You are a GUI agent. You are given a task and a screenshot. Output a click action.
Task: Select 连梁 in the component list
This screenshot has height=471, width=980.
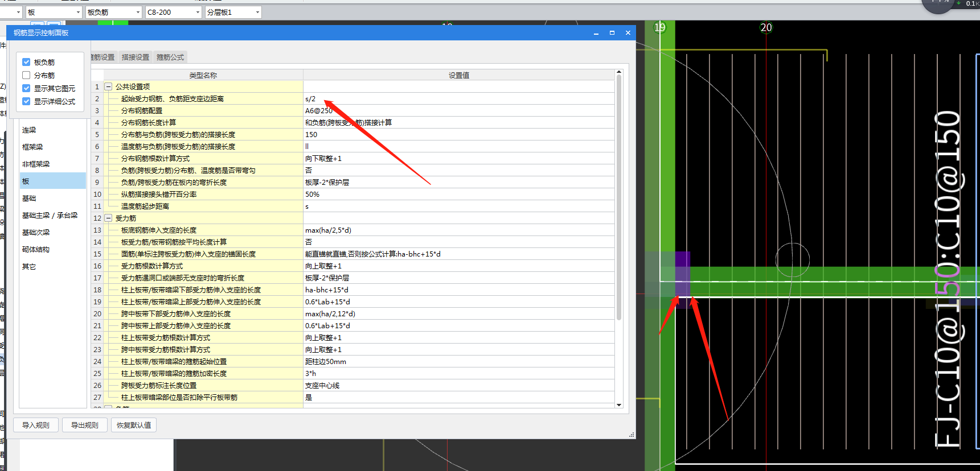(x=53, y=130)
